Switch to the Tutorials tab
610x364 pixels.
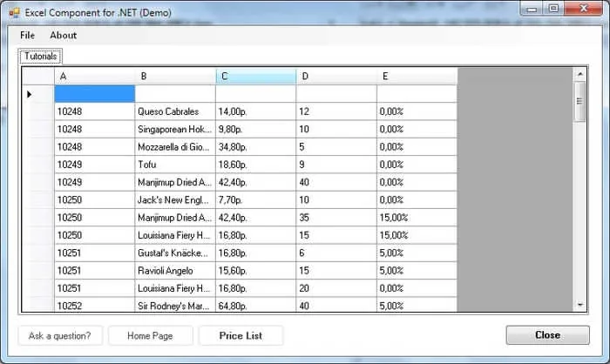pyautogui.click(x=40, y=57)
